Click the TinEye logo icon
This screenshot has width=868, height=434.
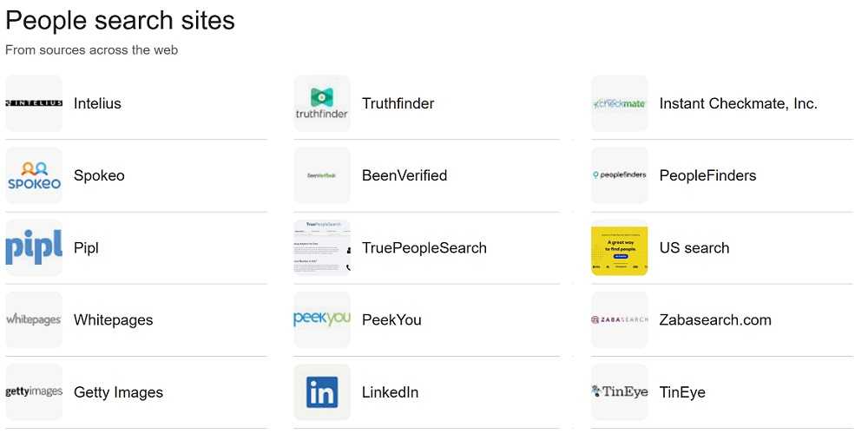[620, 392]
